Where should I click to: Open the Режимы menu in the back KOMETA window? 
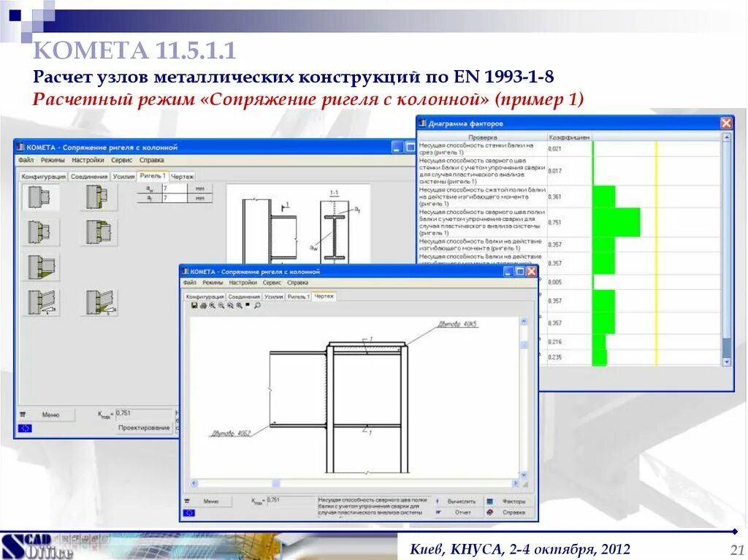(53, 161)
